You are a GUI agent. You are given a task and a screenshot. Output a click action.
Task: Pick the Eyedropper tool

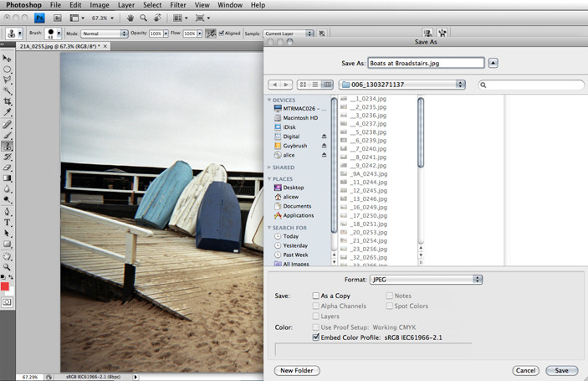(x=8, y=112)
